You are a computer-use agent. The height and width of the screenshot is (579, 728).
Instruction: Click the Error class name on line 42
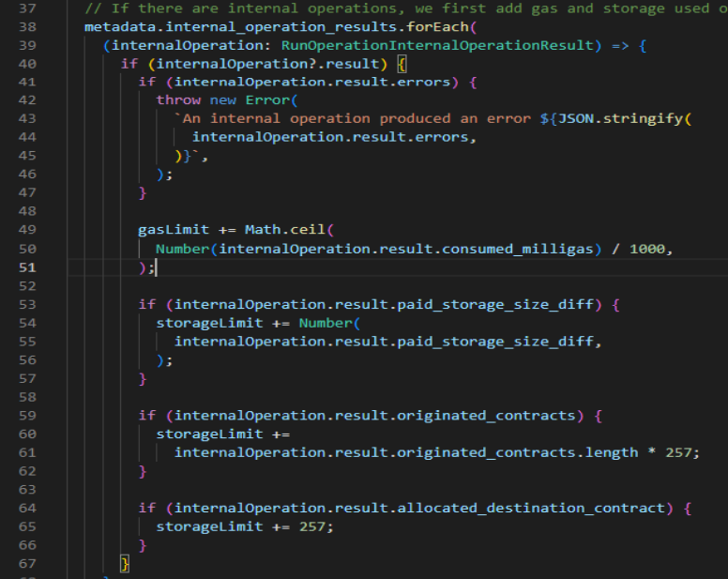(x=268, y=99)
